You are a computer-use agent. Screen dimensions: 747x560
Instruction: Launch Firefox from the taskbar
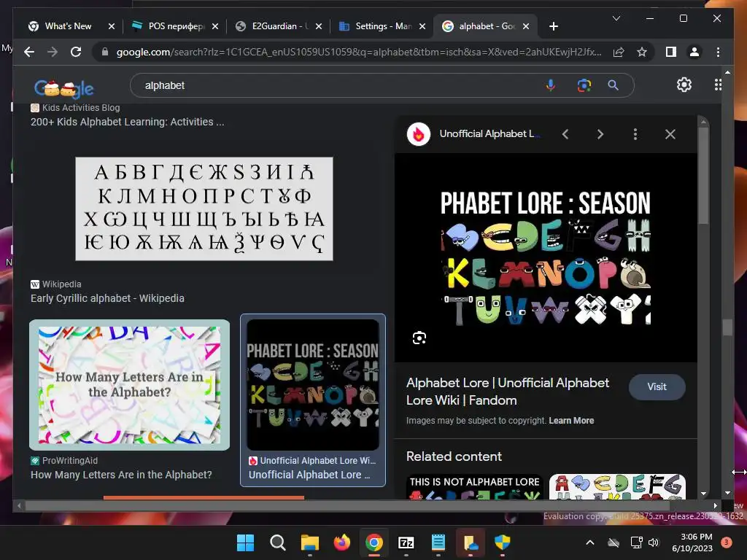pos(341,542)
